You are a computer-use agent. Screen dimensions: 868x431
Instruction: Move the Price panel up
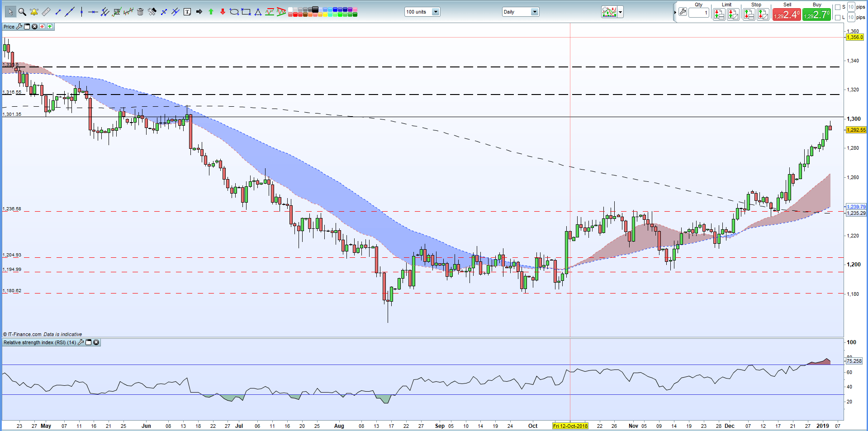click(50, 27)
